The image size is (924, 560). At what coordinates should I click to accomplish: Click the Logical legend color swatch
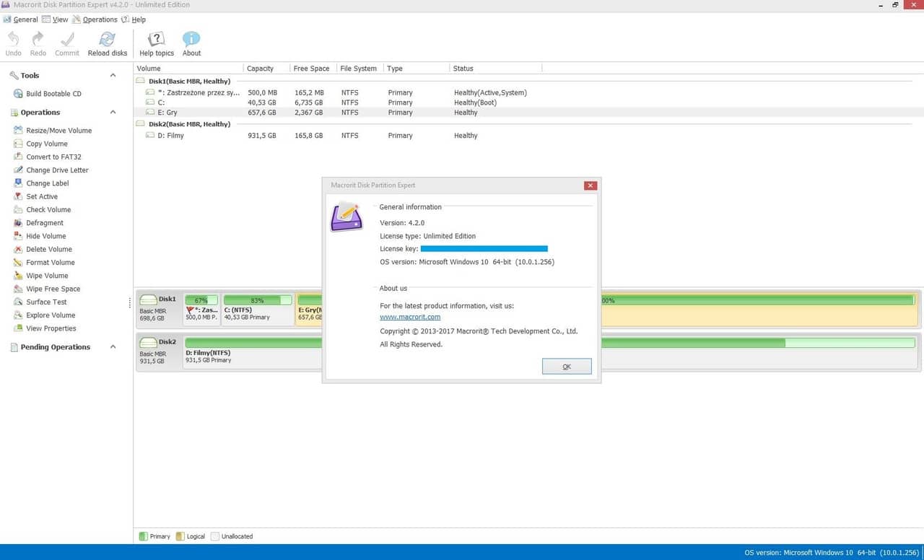click(x=180, y=537)
